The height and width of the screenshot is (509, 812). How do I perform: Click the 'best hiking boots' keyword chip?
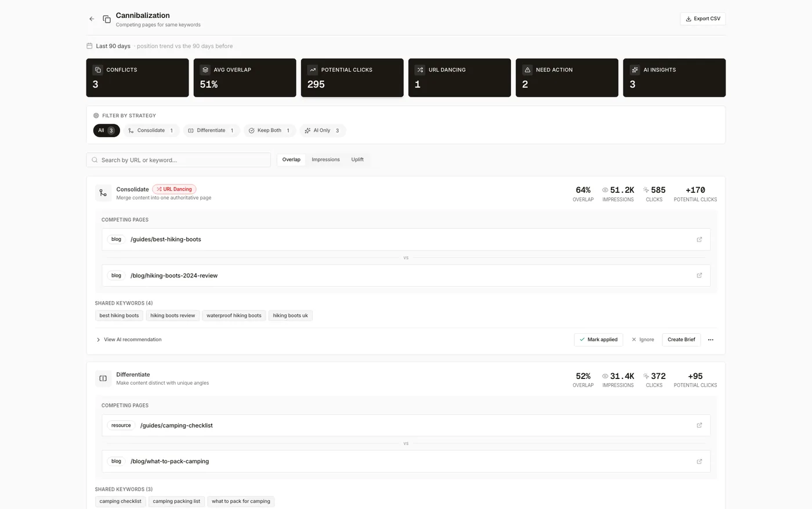(x=119, y=316)
